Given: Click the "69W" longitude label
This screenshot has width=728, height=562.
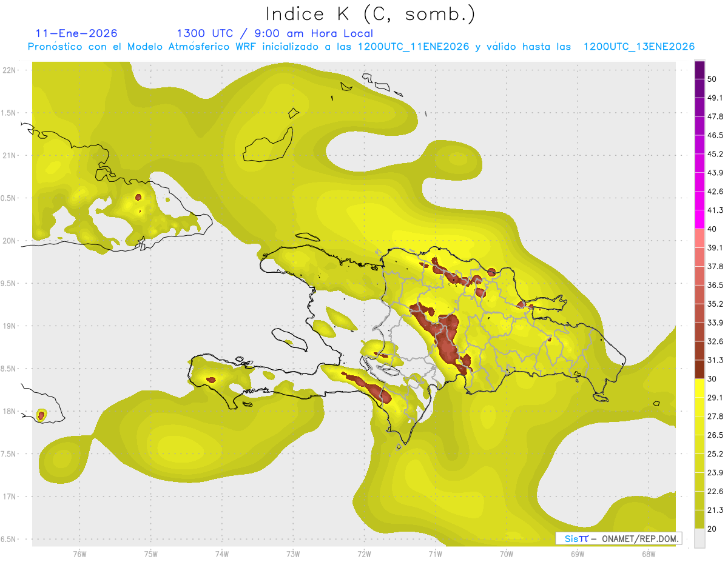Looking at the screenshot, I should [x=578, y=554].
